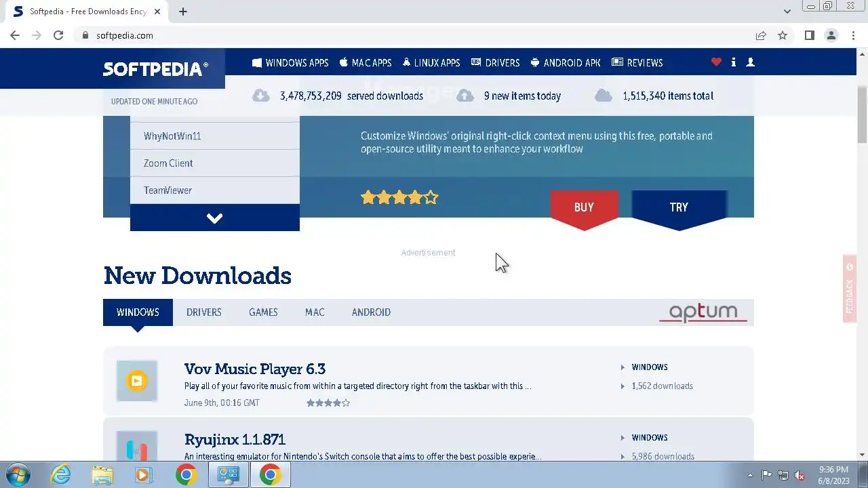Open media player from taskbar
Viewport: 868px width, 488px height.
click(143, 474)
